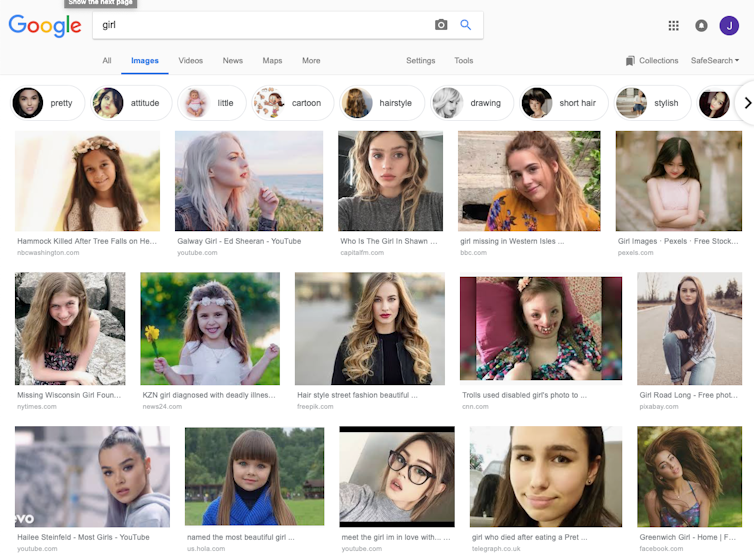
Task: Click the magnifying glass search icon
Action: 466,25
